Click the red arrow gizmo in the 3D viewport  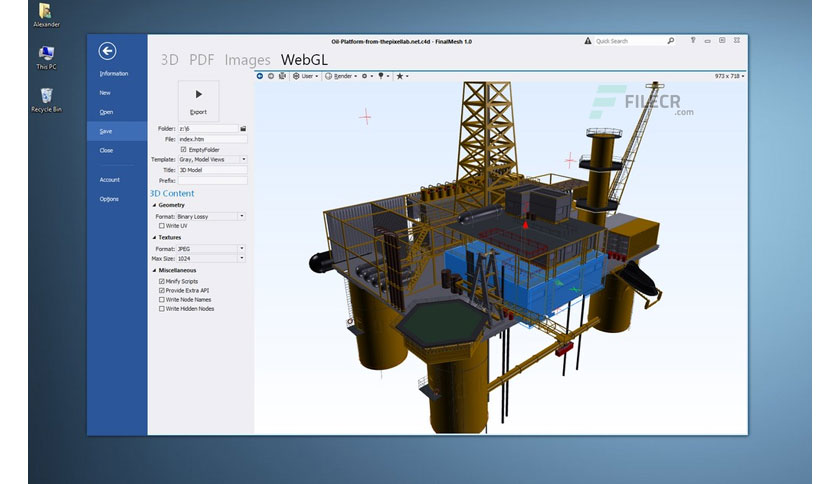pyautogui.click(x=525, y=225)
